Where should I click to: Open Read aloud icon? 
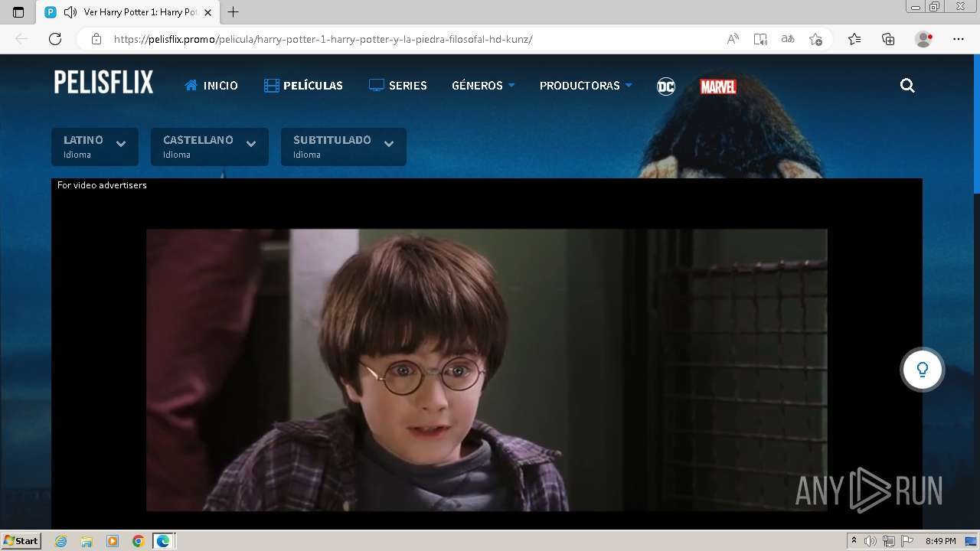(x=733, y=39)
